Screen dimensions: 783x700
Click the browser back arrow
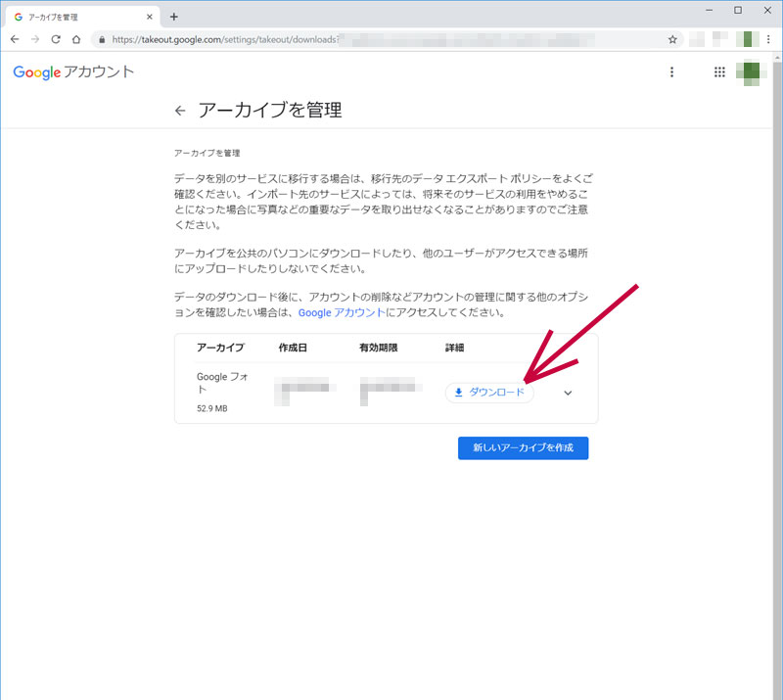[15, 39]
